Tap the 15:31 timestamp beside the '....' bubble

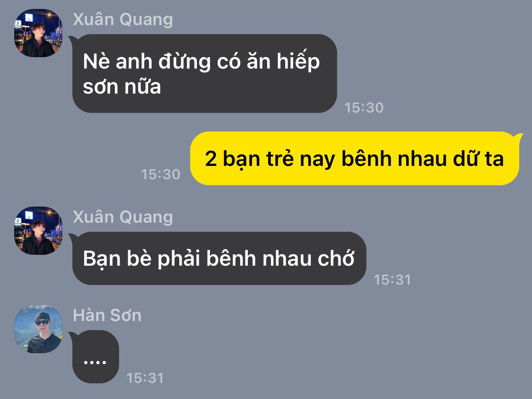145,378
